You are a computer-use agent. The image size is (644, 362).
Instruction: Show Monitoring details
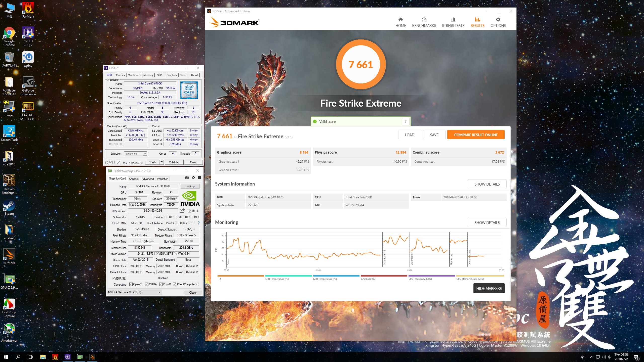point(487,222)
